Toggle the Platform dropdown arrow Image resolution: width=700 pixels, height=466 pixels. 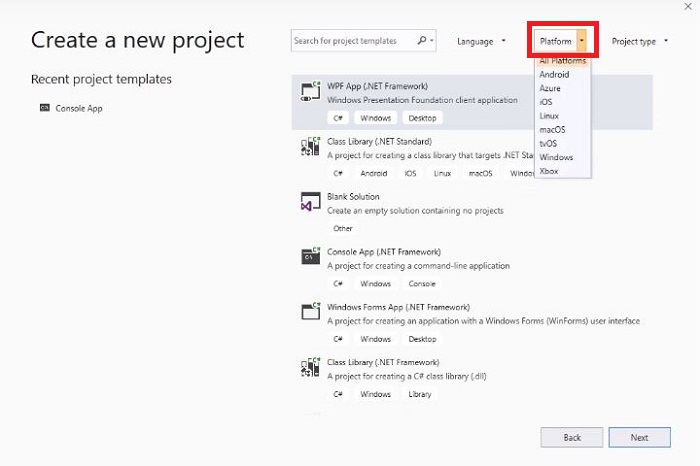[582, 41]
